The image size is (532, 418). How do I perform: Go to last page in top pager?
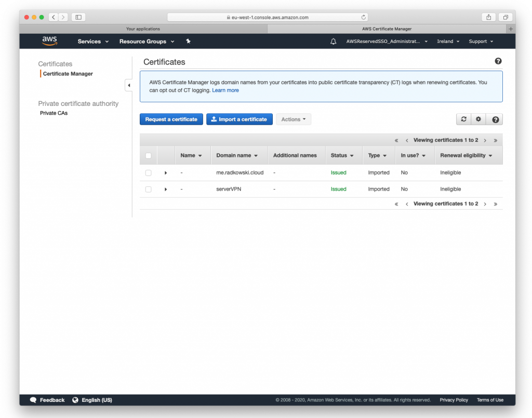point(495,140)
